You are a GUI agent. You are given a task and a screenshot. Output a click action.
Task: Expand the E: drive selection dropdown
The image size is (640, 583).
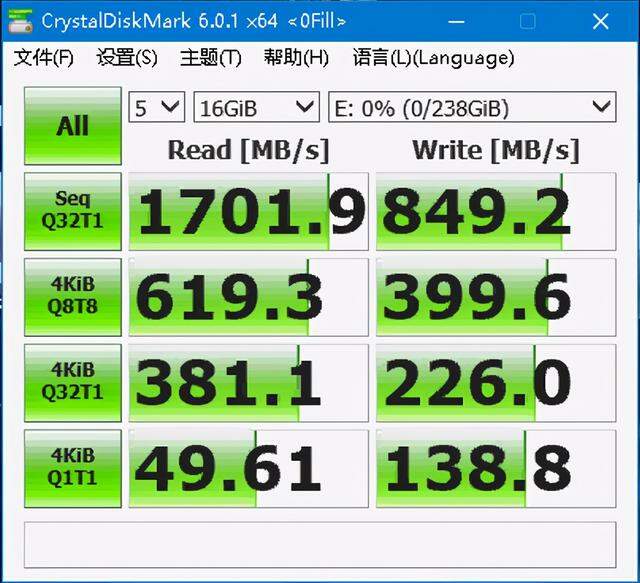point(472,107)
